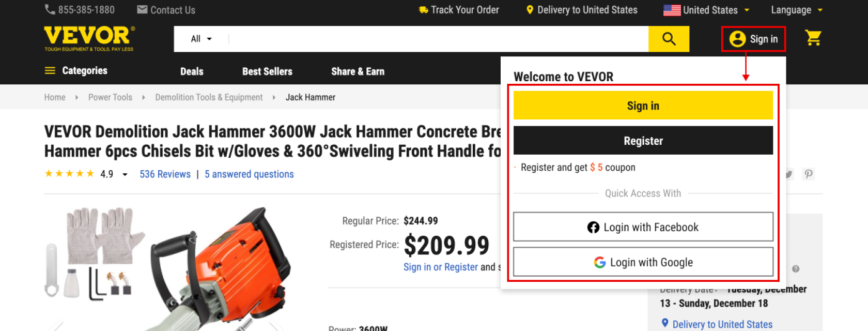Expand the Language dropdown
868x331 pixels.
click(796, 10)
